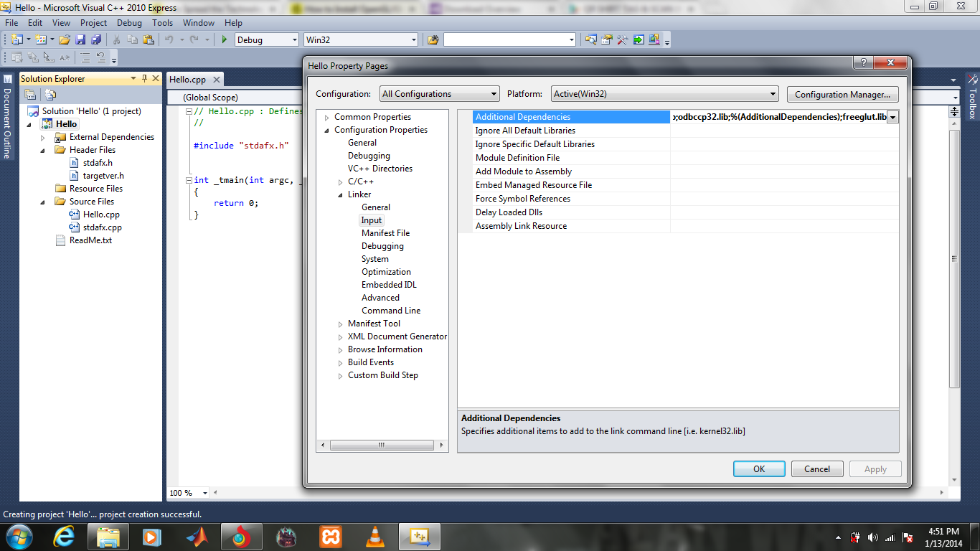
Task: Click the Configuration Manager button
Action: click(842, 94)
